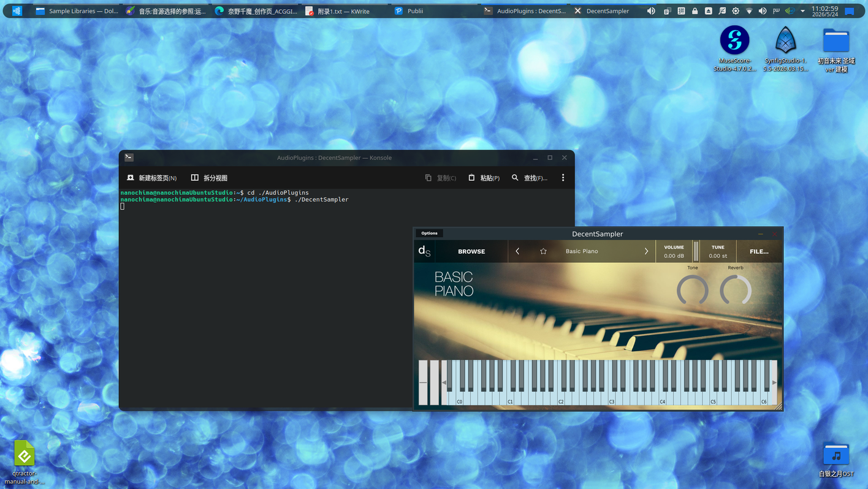This screenshot has width=868, height=489.
Task: Switch to the Microsoft Edge browser task
Action: 256,11
